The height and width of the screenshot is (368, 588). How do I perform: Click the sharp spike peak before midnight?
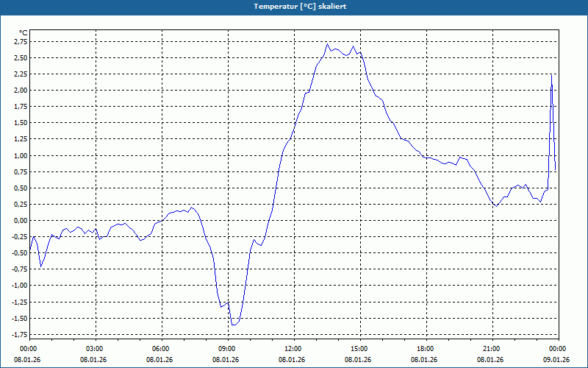coord(551,76)
